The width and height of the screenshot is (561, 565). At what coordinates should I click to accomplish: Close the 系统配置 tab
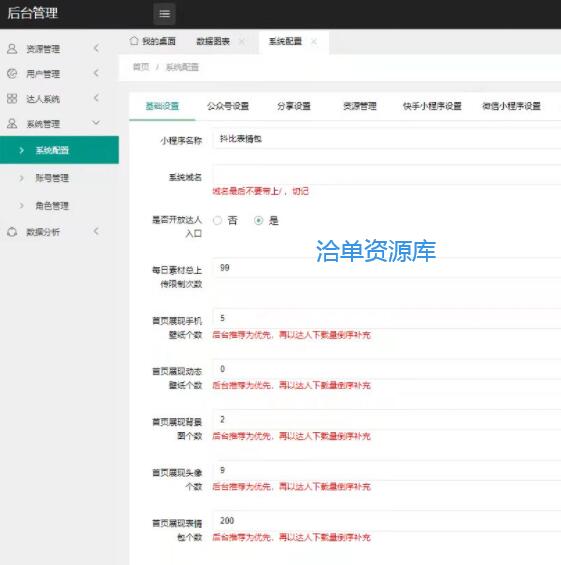[314, 41]
